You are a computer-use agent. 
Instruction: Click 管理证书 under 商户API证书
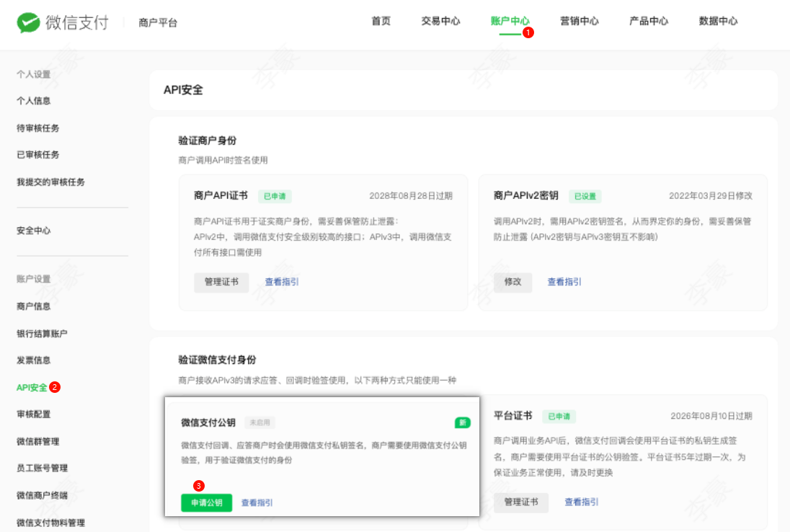tap(221, 282)
